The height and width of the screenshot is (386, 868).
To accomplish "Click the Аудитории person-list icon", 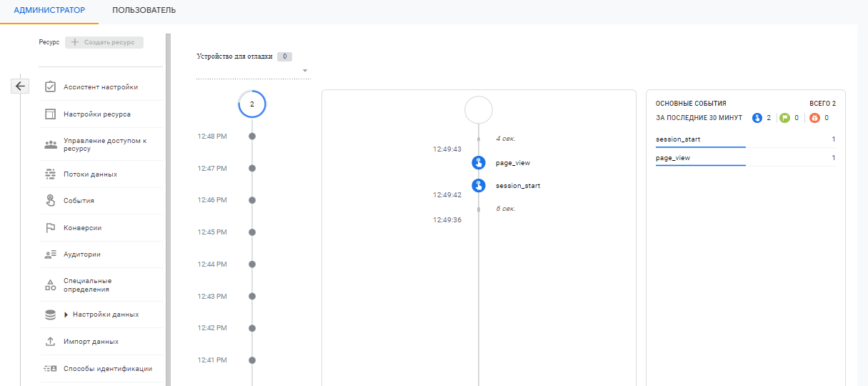I will pos(50,254).
